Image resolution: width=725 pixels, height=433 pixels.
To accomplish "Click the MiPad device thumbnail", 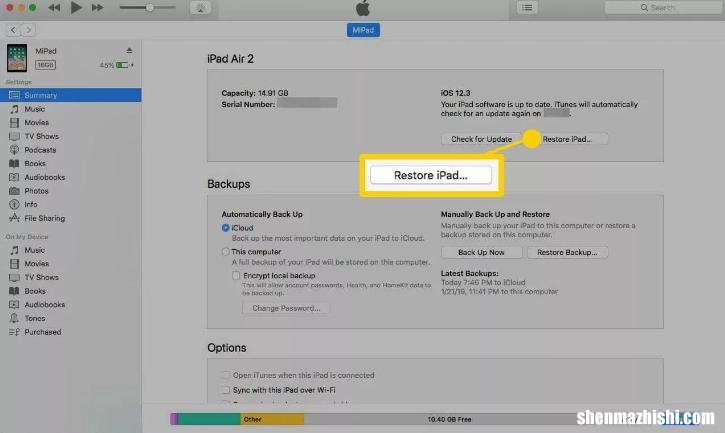I will (x=17, y=58).
